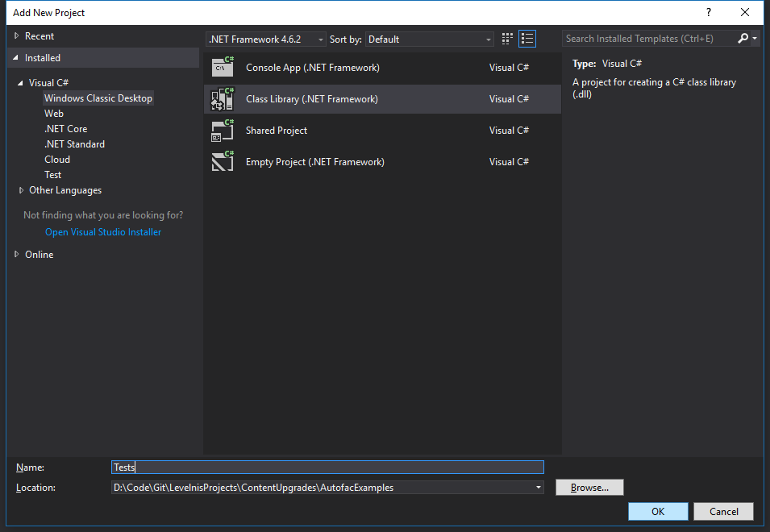This screenshot has width=770, height=532.
Task: Click the Recent header label
Action: click(x=40, y=35)
